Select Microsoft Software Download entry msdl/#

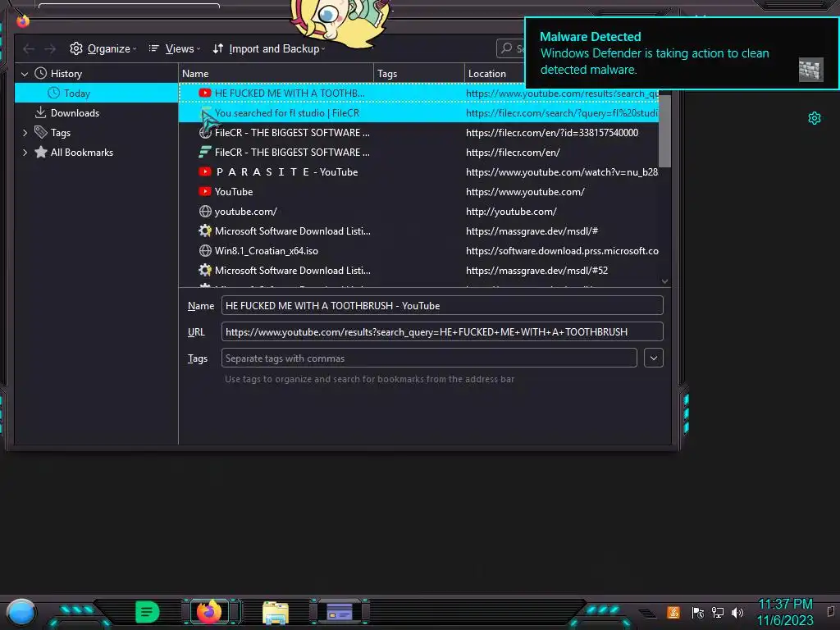coord(418,231)
